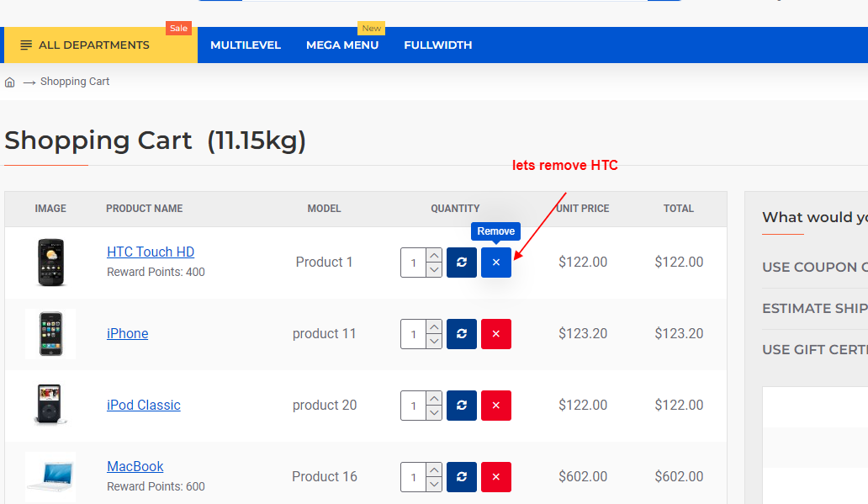The width and height of the screenshot is (868, 504).
Task: Update quantity for HTC Touch HD
Action: (462, 262)
